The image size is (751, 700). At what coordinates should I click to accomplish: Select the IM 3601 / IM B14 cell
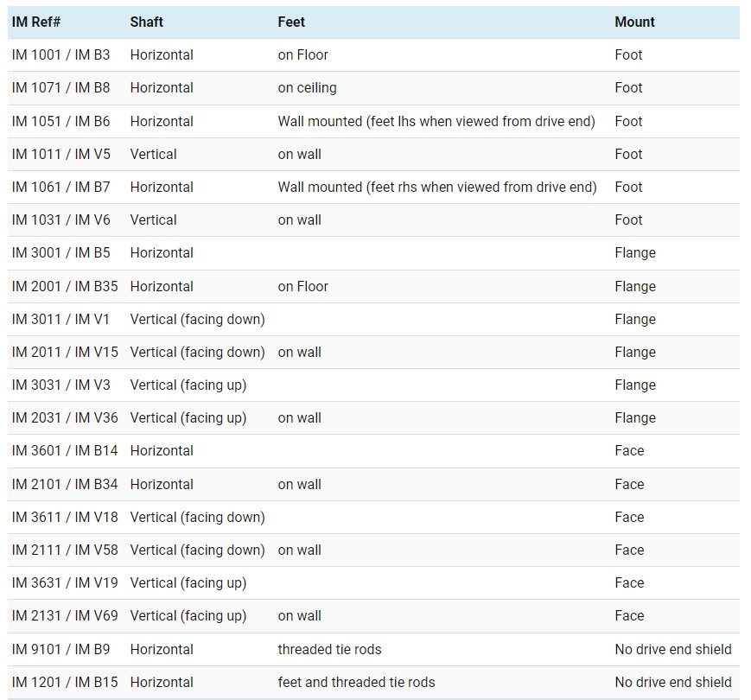65,450
